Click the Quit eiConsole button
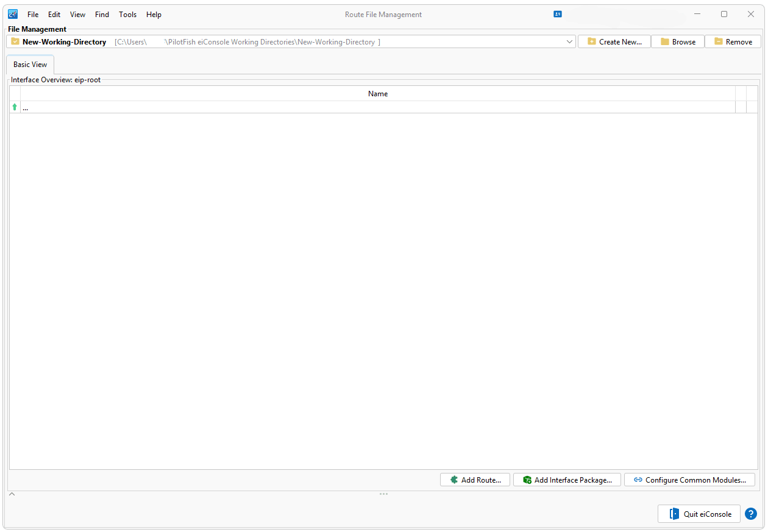768x532 pixels. click(x=699, y=514)
